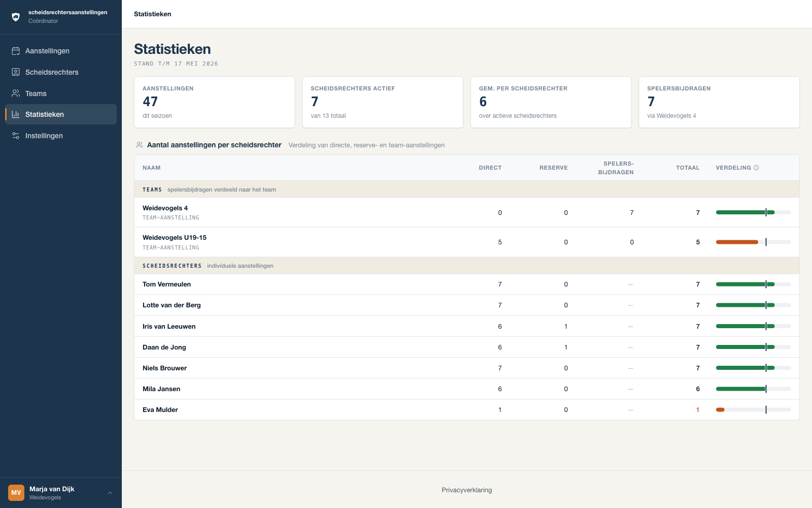Click the Weidevogels U19-15 orange distribution bar
Viewport: 812px width, 508px height.
(x=737, y=242)
